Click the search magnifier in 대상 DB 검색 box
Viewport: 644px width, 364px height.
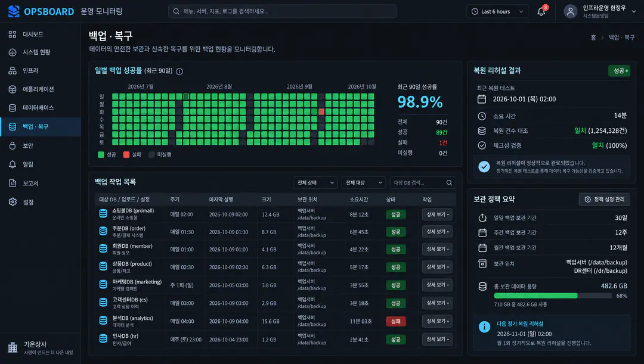pos(449,183)
